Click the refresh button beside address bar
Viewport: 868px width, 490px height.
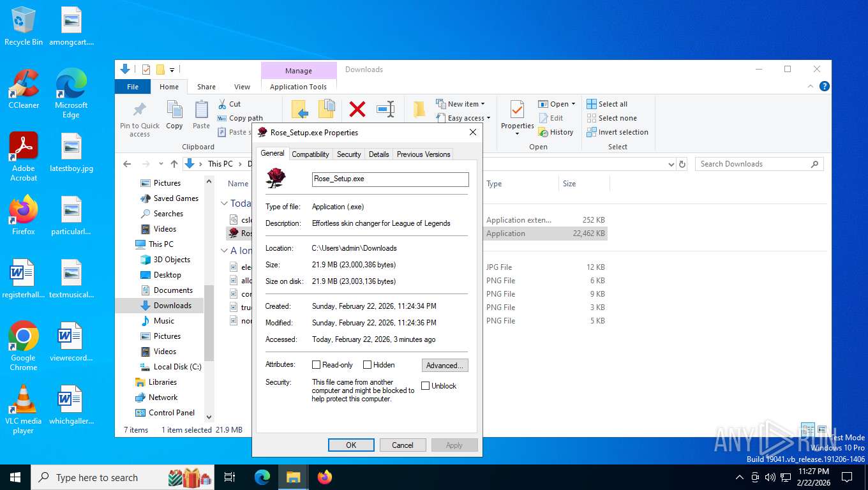[682, 164]
